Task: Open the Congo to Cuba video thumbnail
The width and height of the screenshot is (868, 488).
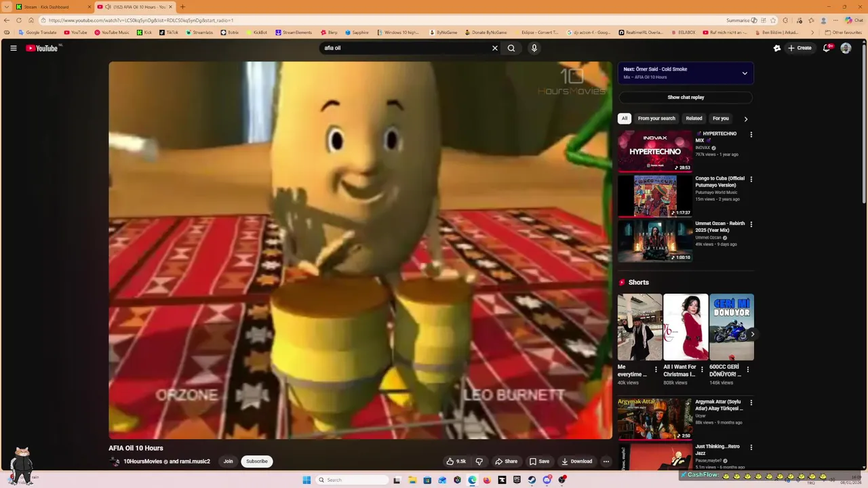Action: 654,196
